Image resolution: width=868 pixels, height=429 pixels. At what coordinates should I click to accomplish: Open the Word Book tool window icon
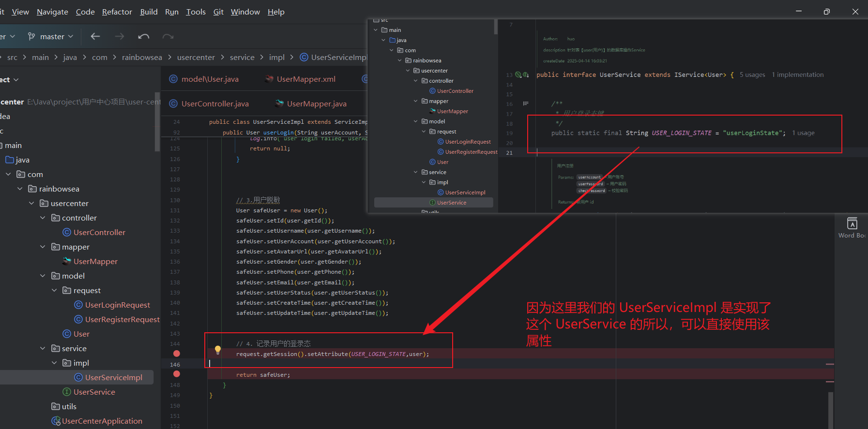[x=852, y=223]
